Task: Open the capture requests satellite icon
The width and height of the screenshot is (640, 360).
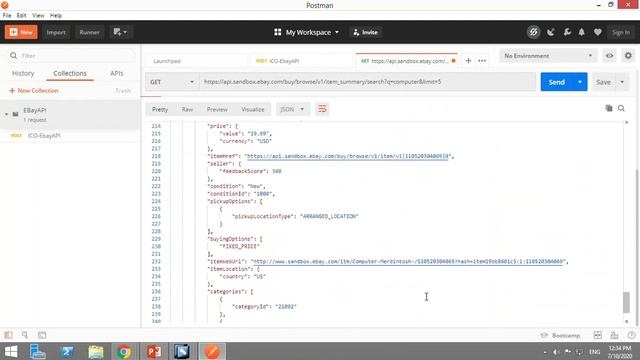Action: pyautogui.click(x=551, y=32)
